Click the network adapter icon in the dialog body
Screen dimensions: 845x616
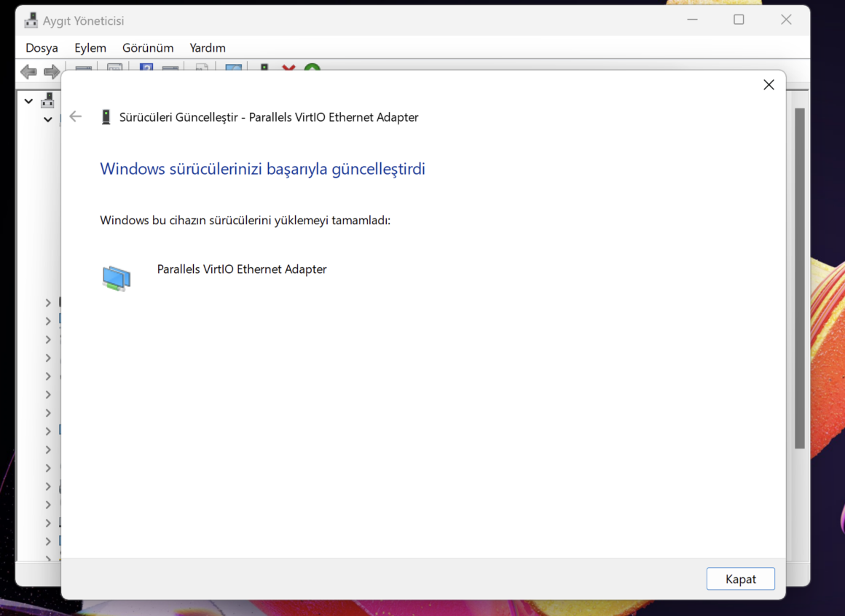click(117, 278)
